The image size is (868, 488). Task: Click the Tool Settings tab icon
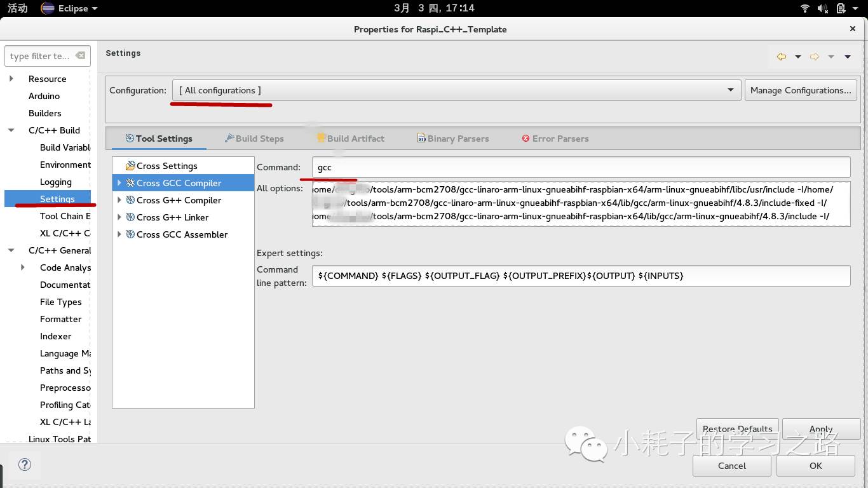(130, 138)
